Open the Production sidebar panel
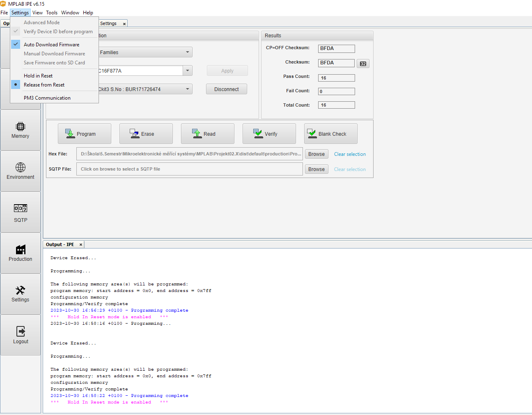 tap(21, 253)
